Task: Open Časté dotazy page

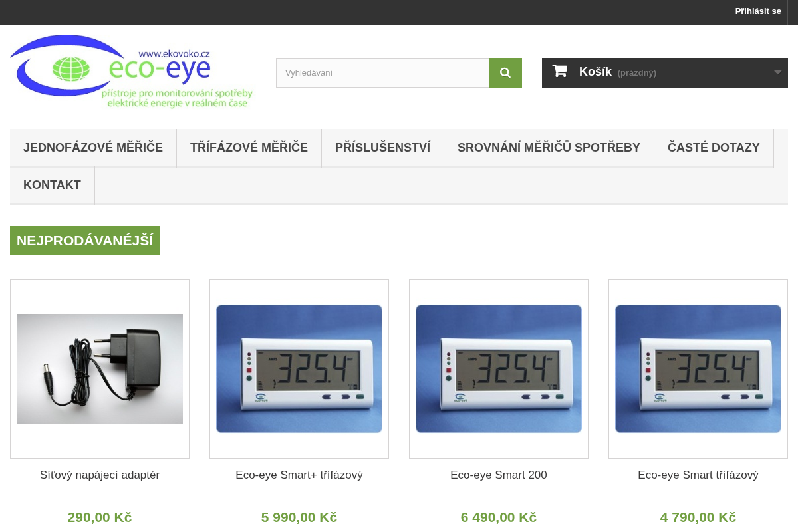Action: 714,148
